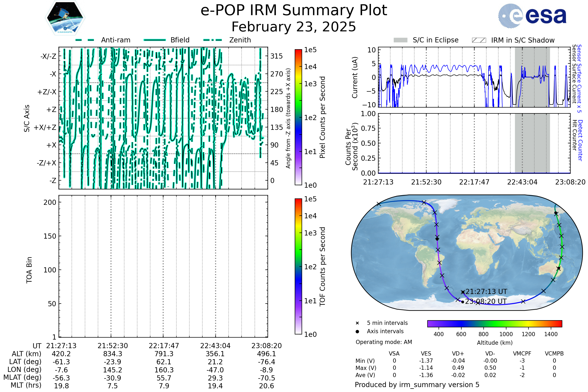The height and width of the screenshot is (392, 588).
Task: Click the 21:27:13 UT label on the map
Action: [x=486, y=292]
